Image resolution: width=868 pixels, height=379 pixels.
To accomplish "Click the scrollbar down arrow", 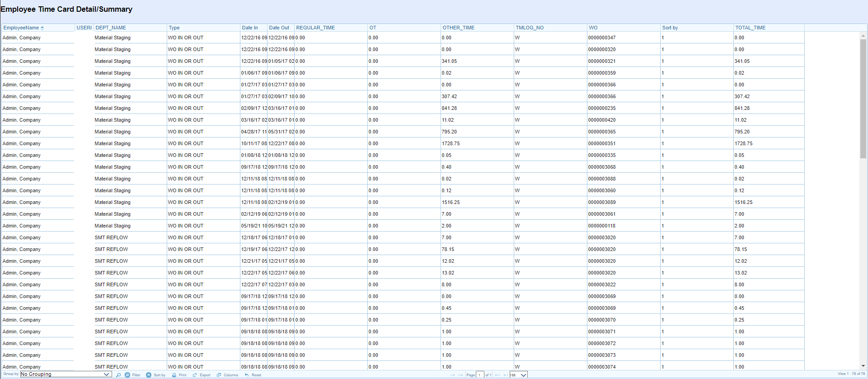I will (863, 366).
